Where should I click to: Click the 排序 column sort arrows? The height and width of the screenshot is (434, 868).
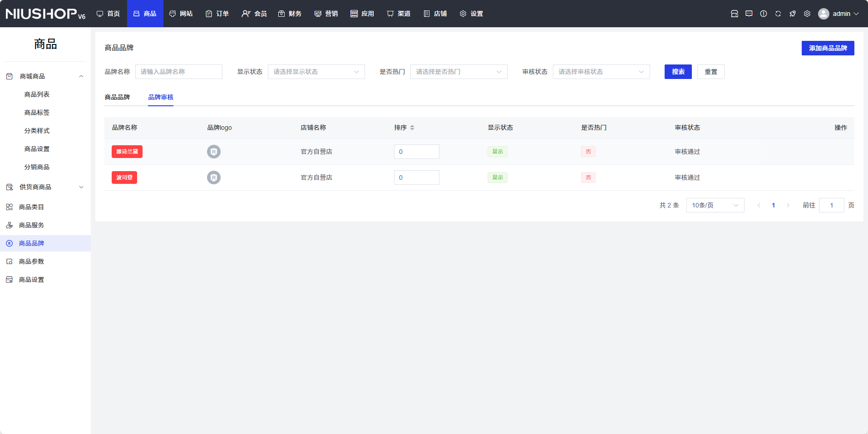click(x=412, y=128)
